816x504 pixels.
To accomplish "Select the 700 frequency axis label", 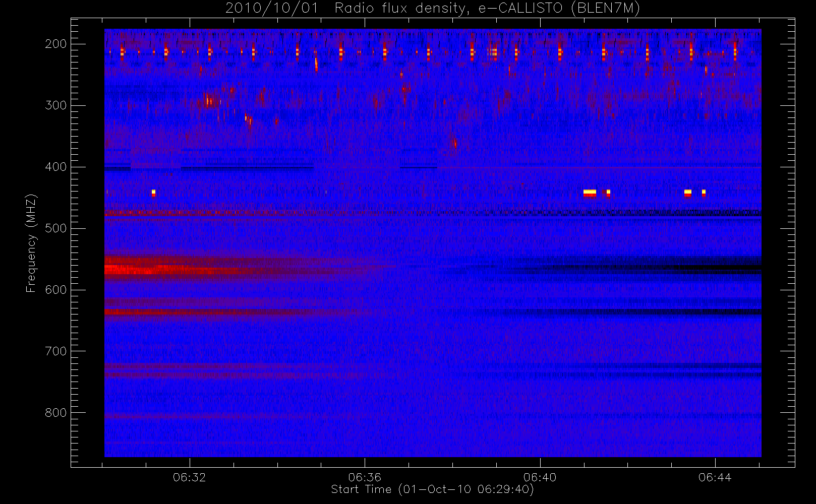I will 56,351.
